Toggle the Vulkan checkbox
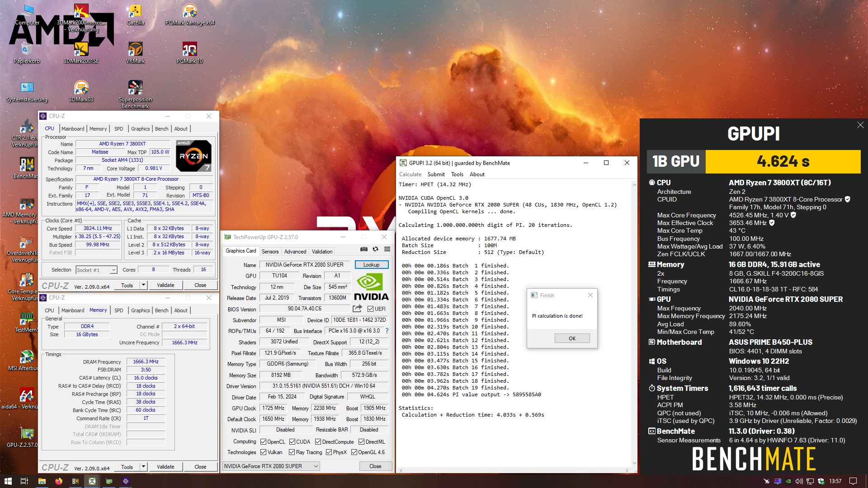Screen dimensions: 868x488 [263, 452]
